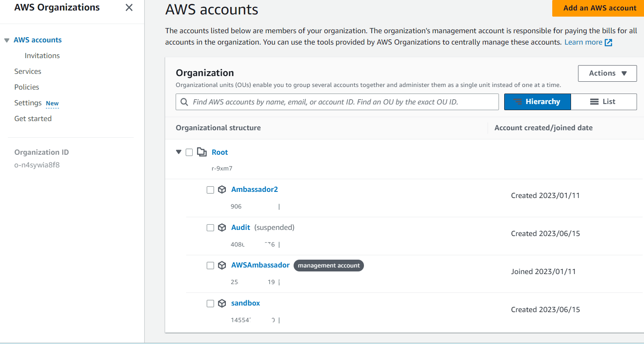Click the Account created/joined date column header
The image size is (644, 344).
(544, 128)
